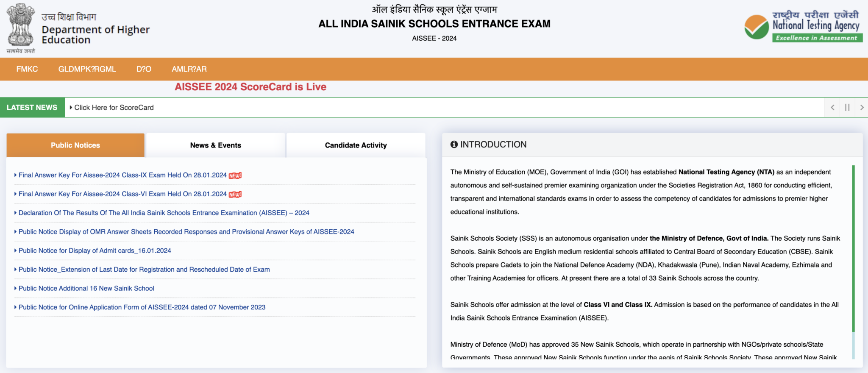The height and width of the screenshot is (373, 868).
Task: Click the Government of India emblem
Action: [x=21, y=28]
